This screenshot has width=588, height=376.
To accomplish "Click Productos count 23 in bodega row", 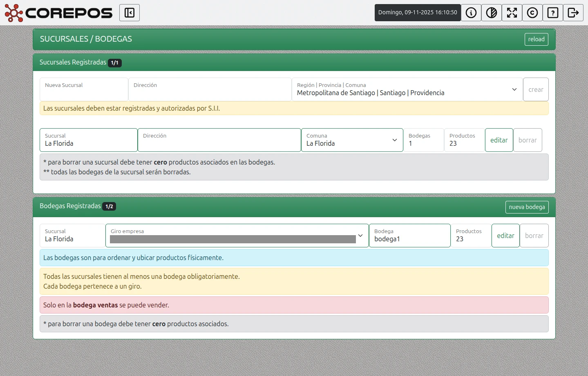I will pyautogui.click(x=471, y=236).
